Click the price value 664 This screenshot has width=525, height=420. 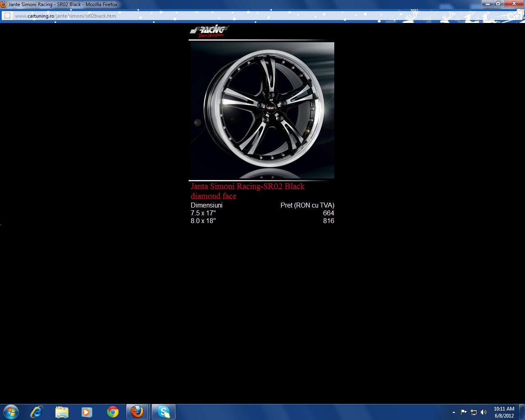click(x=329, y=213)
